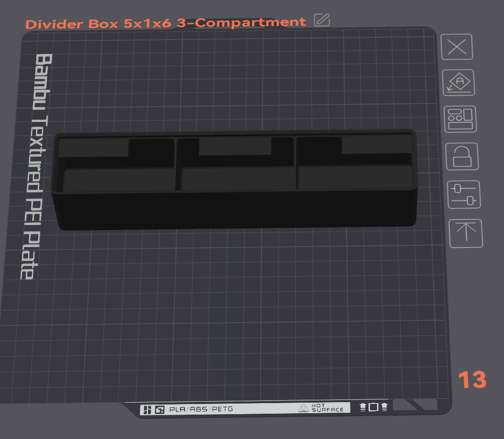Open plate settings sliders icon
The width and height of the screenshot is (504, 439).
(464, 195)
